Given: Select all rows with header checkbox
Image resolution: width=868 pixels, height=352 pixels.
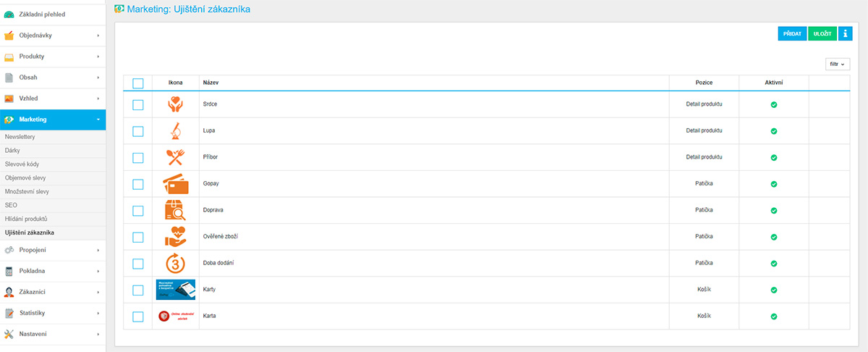Looking at the screenshot, I should [138, 83].
